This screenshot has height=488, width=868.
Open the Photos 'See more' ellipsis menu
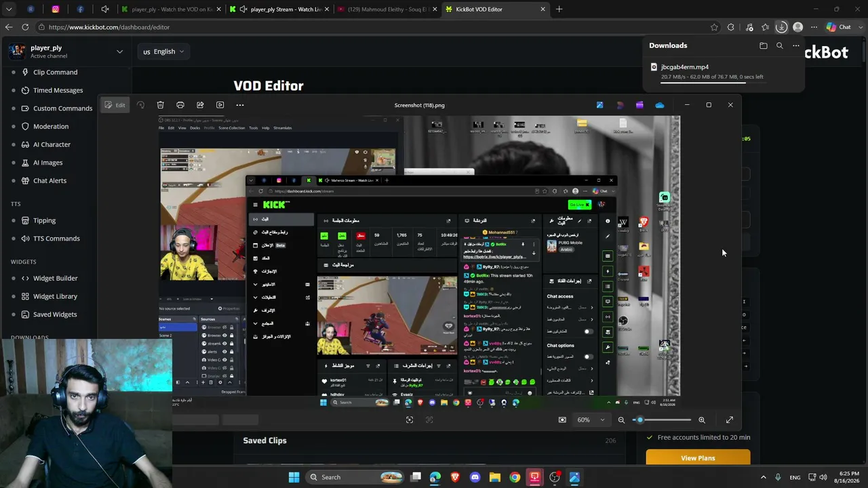click(239, 105)
